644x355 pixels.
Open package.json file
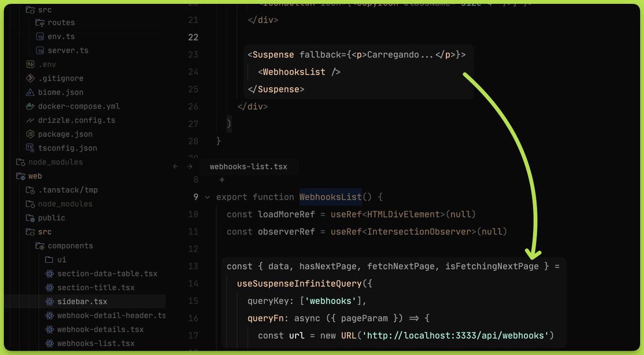65,134
